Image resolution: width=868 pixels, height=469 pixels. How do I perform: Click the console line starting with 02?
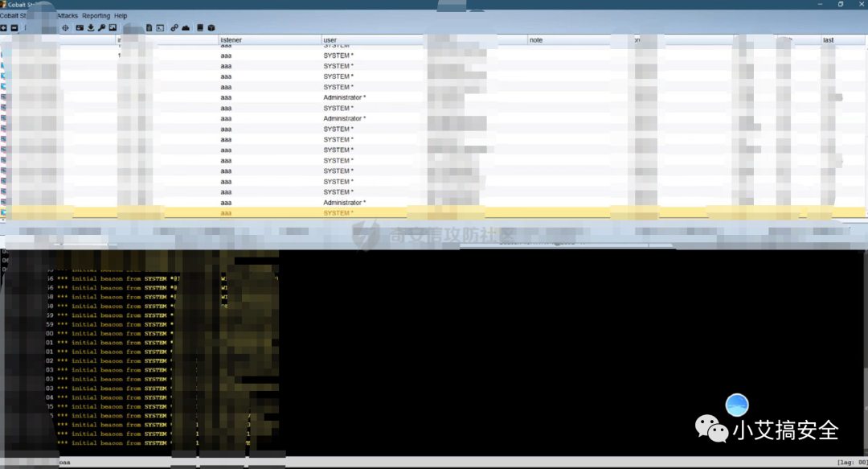[109, 361]
